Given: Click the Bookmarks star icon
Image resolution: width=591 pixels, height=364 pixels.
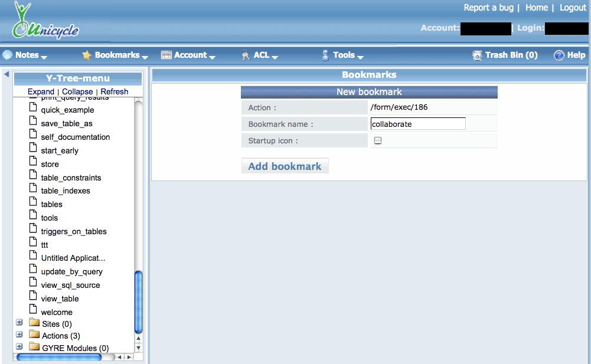Looking at the screenshot, I should (87, 55).
